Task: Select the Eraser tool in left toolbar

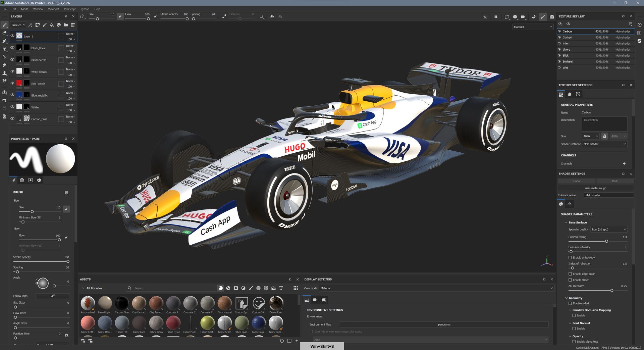Action: click(4, 33)
